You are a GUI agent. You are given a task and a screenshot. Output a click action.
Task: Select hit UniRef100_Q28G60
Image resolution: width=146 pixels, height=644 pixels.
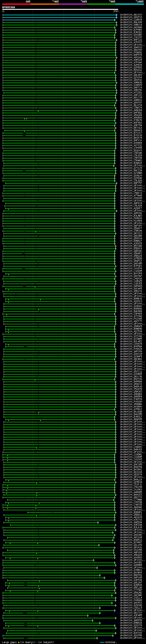click(x=131, y=306)
